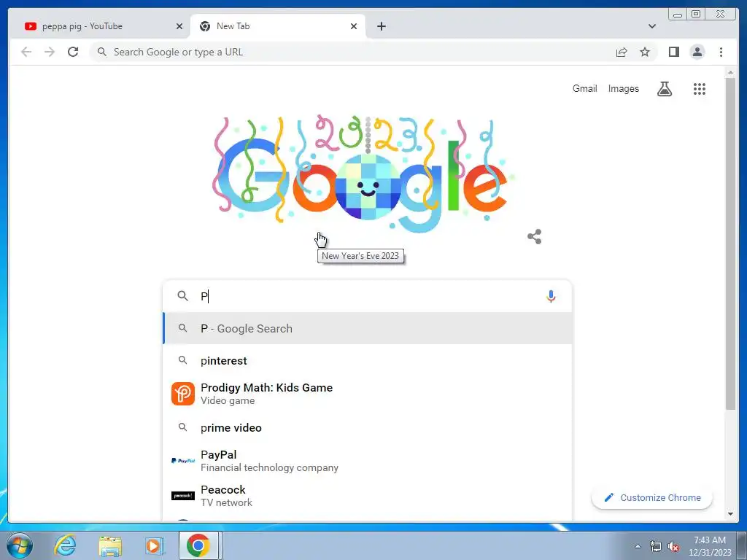This screenshot has height=560, width=747.
Task: Choose the P - Google Search suggestion
Action: tap(368, 329)
